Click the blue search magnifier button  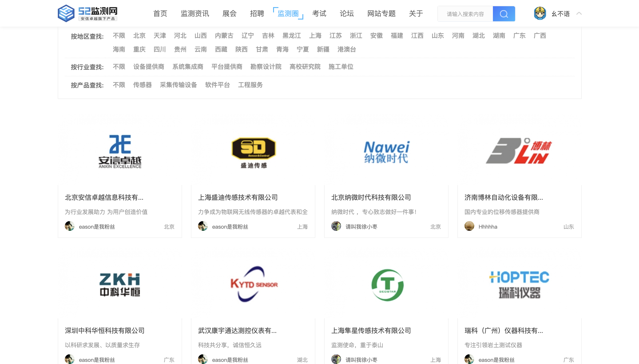pyautogui.click(x=504, y=14)
